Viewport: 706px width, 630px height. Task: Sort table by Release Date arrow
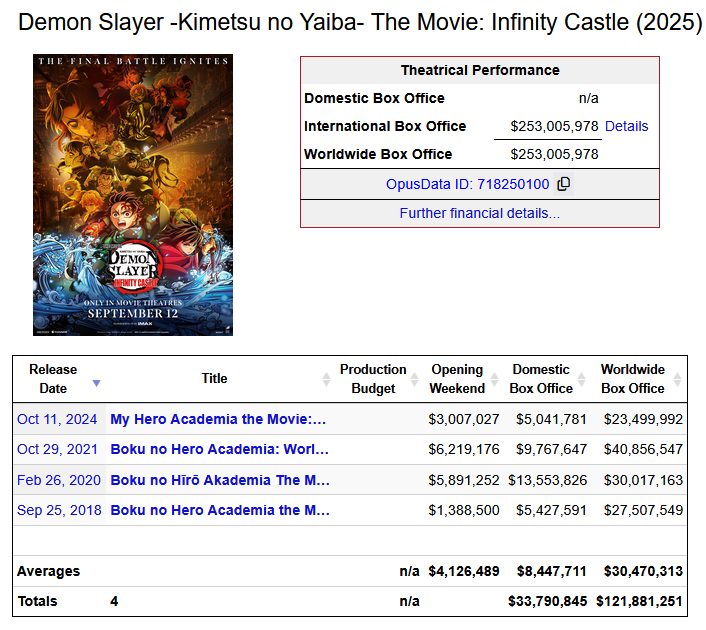click(96, 383)
